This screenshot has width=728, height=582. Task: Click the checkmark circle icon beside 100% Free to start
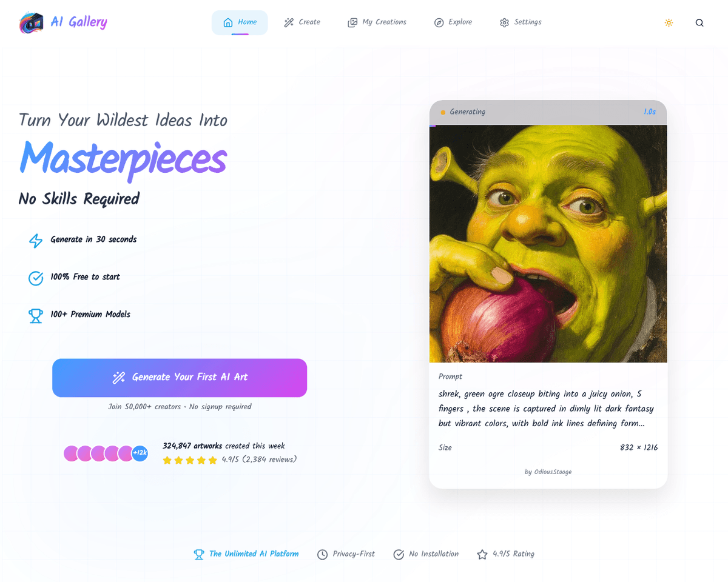[x=36, y=278]
